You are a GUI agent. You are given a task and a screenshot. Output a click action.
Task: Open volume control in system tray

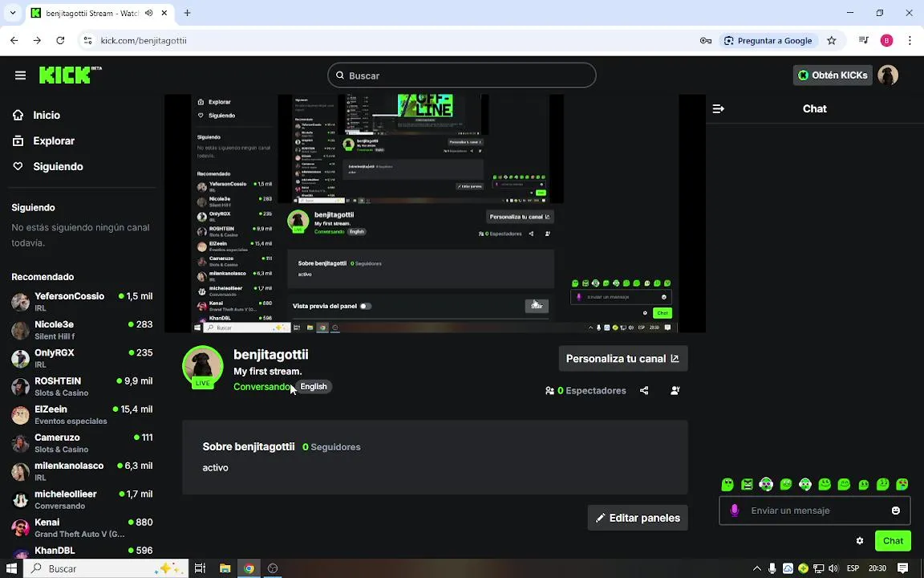coord(833,568)
